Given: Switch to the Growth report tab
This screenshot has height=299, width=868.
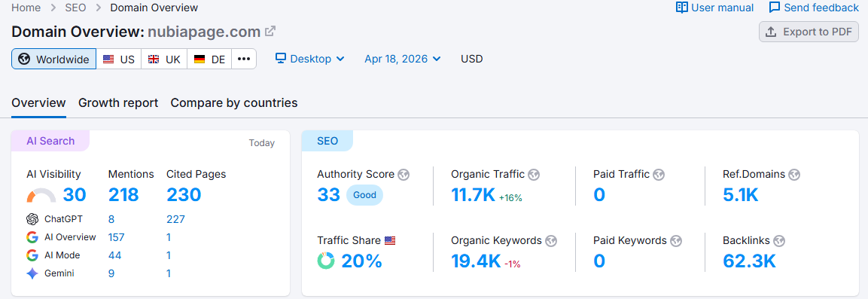Looking at the screenshot, I should coord(118,102).
